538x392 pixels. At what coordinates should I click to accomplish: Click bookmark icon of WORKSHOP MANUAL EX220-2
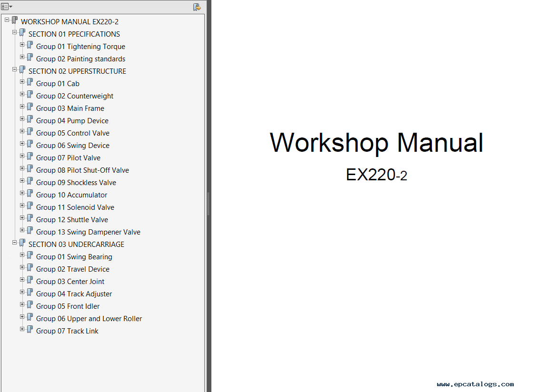pos(15,20)
